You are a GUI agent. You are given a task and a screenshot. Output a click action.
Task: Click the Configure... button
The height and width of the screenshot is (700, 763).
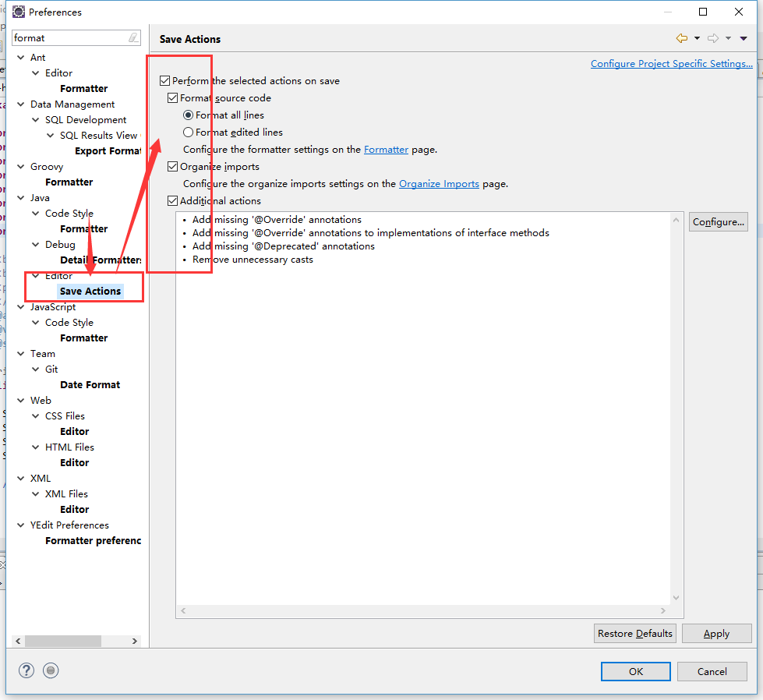click(718, 222)
